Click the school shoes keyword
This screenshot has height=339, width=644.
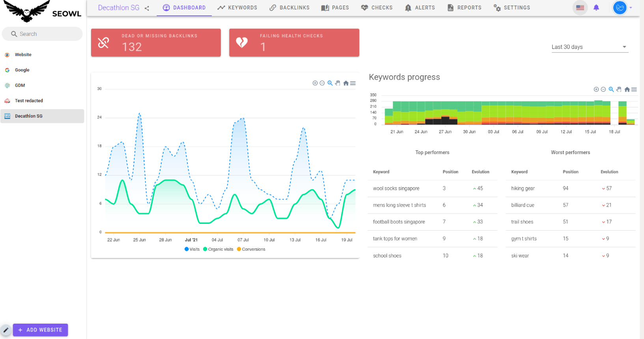[x=387, y=256]
